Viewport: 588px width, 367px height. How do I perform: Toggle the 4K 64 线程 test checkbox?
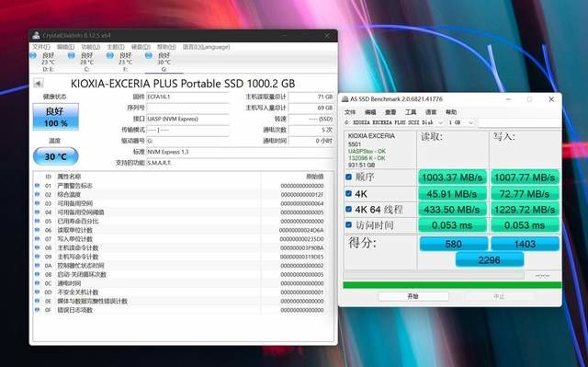(348, 209)
